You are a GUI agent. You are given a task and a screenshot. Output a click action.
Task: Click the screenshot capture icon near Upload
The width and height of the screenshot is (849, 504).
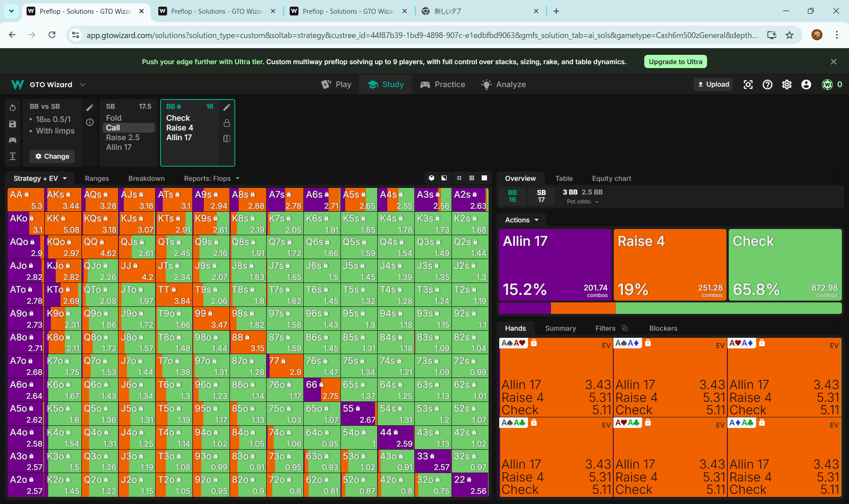coord(748,84)
